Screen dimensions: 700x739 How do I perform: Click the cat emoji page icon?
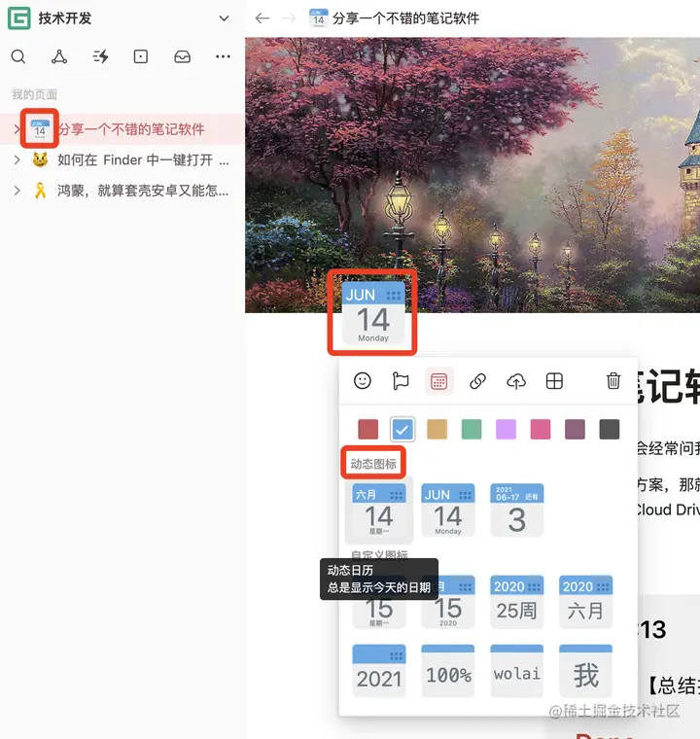(x=41, y=159)
